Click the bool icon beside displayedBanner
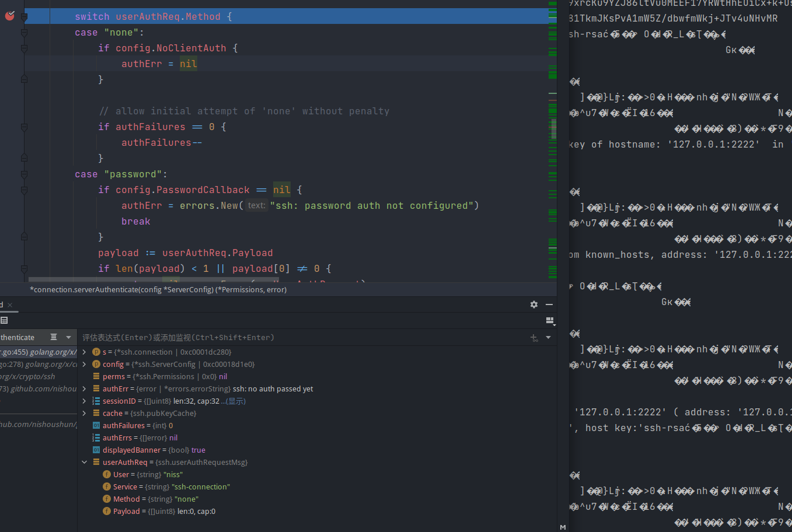 96,450
